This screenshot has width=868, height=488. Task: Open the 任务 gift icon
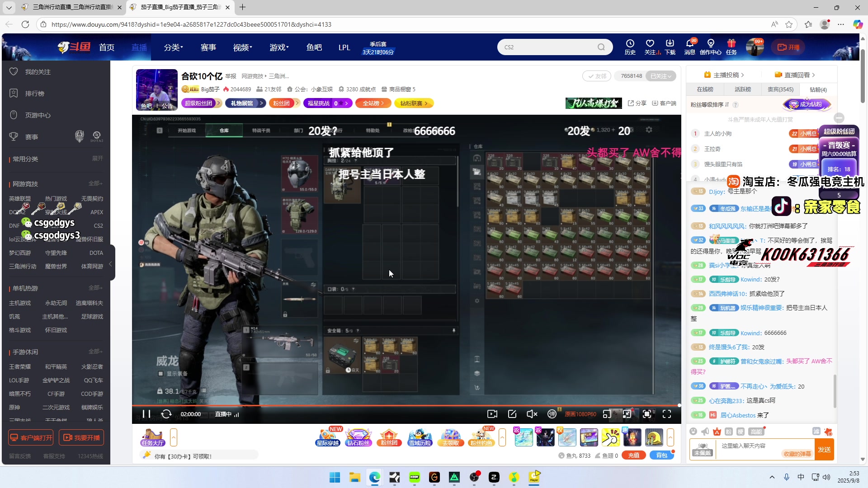click(x=731, y=47)
